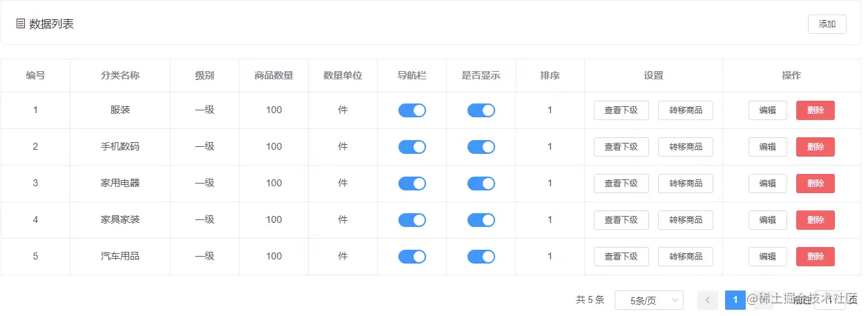Screen dimensions: 868x316
Task: Click the 数据列表 title text
Action: [52, 24]
